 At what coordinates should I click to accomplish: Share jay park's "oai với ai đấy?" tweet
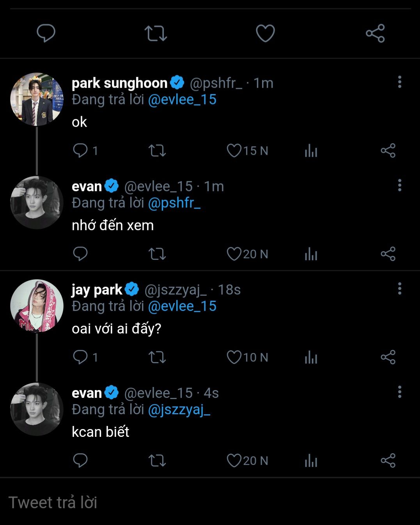click(x=388, y=357)
